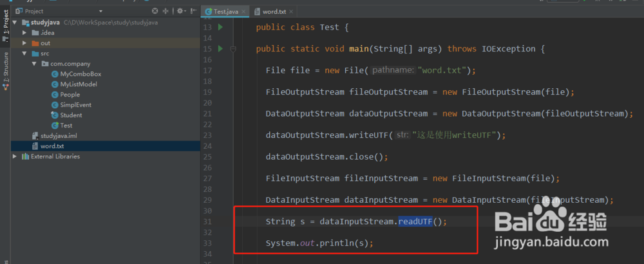Collapse the studyjava project root

coord(15,23)
